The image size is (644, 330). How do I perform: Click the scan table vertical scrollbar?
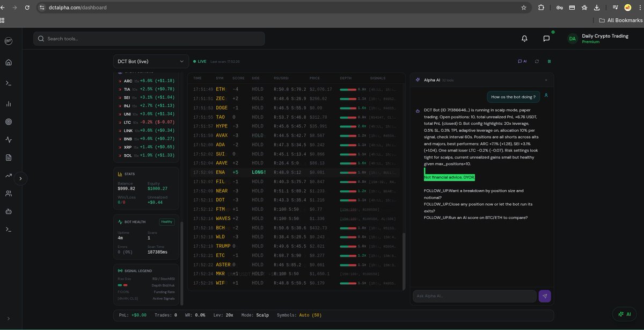pyautogui.click(x=404, y=261)
